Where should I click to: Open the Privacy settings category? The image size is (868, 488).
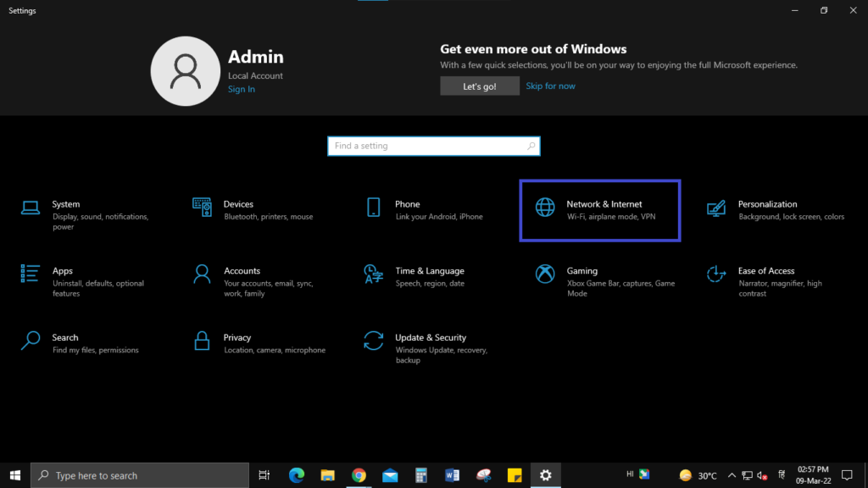tap(258, 343)
